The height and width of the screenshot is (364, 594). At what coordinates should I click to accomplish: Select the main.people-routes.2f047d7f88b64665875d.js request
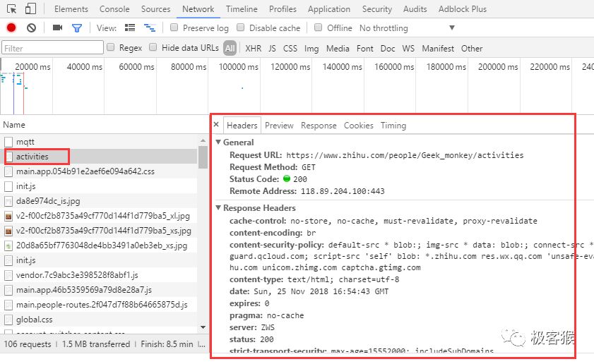click(98, 305)
